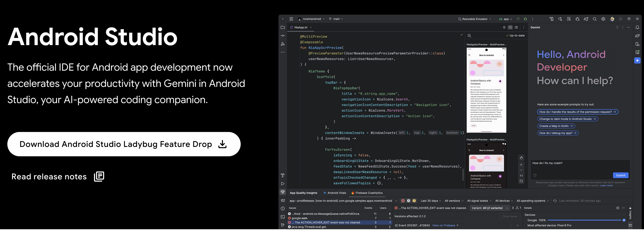Viewport: 644px width, 230px height.
Task: Open the Last 30 days filter
Action: tap(431, 201)
